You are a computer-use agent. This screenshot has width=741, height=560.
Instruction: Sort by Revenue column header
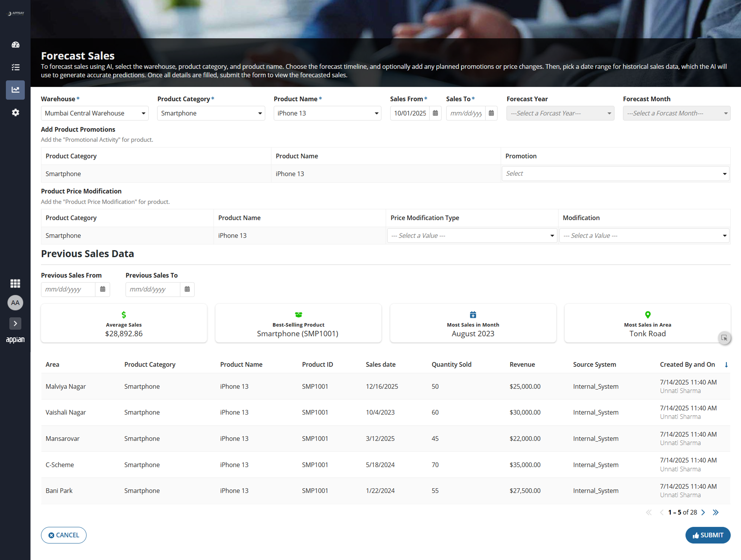pos(522,364)
